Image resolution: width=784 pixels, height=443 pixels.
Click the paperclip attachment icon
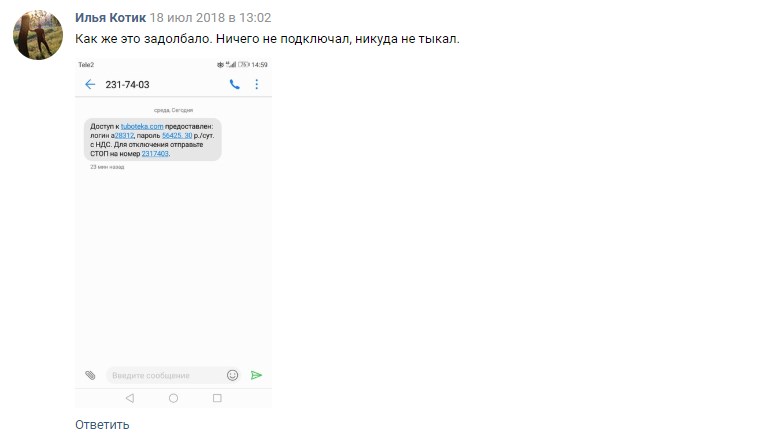tap(90, 375)
